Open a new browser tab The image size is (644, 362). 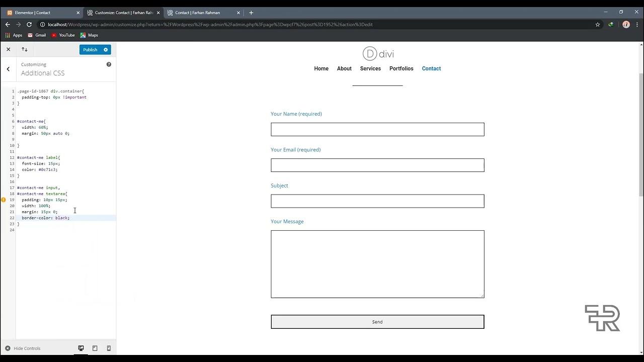[x=251, y=13]
